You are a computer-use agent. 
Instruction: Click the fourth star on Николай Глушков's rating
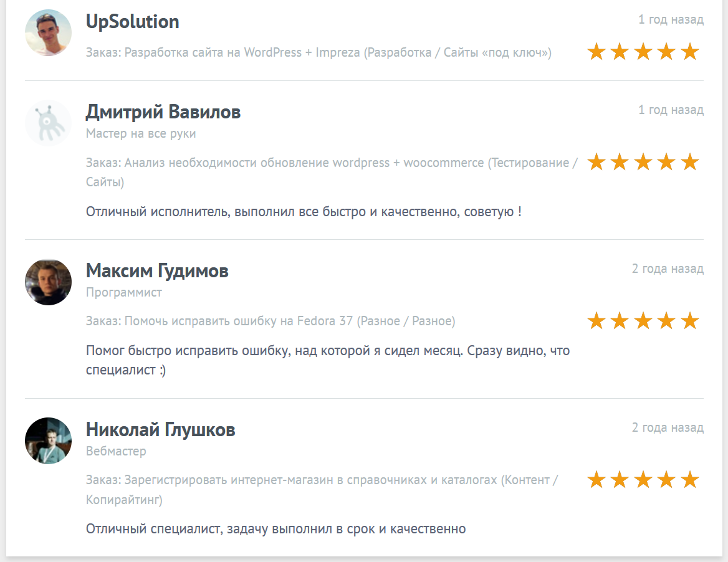click(666, 480)
